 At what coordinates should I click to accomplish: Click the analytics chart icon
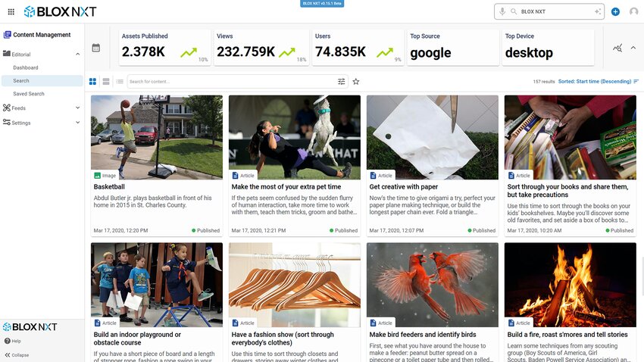(617, 48)
